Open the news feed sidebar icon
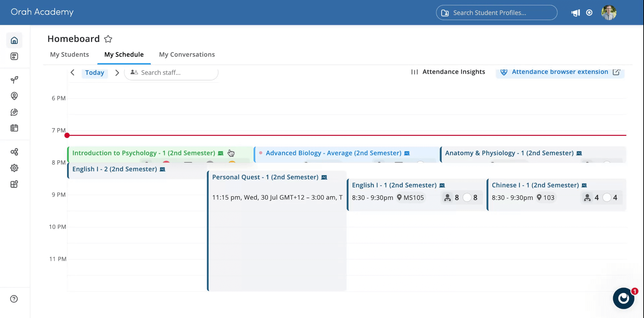 14,56
